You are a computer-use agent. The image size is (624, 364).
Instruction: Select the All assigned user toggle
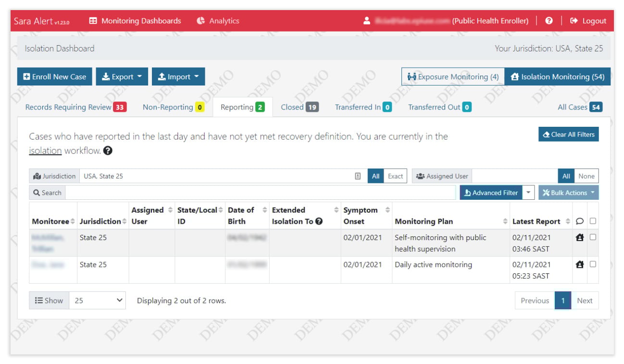coord(566,176)
